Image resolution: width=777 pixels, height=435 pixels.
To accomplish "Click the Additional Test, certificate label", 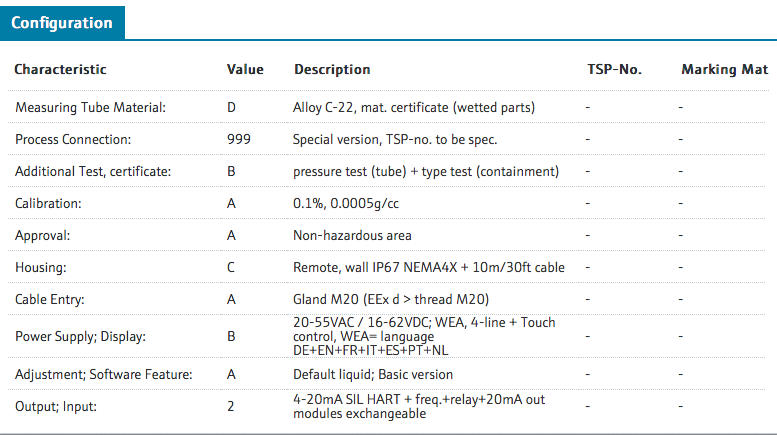I will point(93,171).
